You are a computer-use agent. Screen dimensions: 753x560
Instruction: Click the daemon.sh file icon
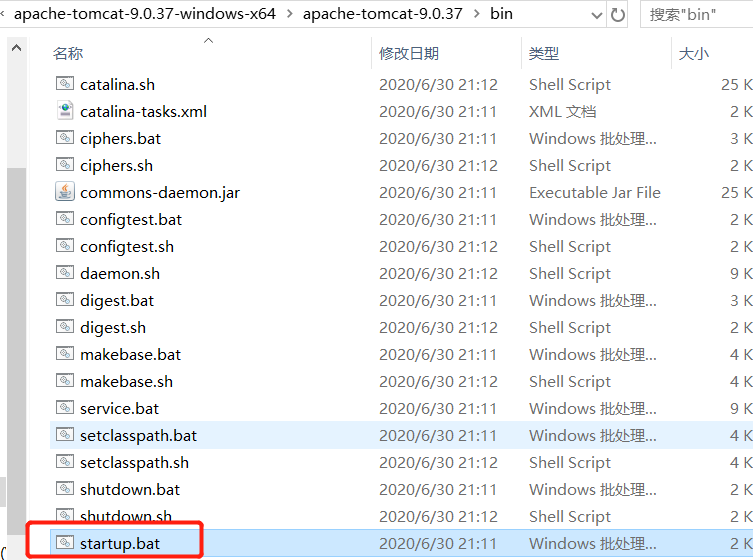65,273
